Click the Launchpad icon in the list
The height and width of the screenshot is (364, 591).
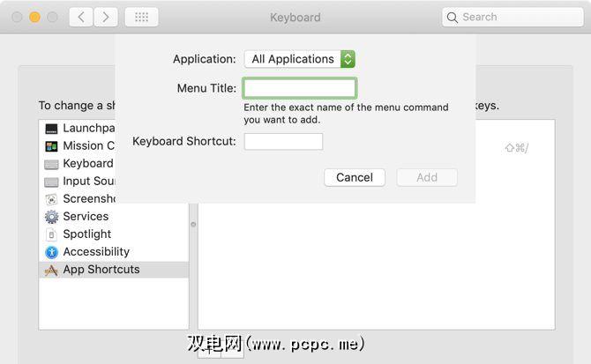pos(51,129)
